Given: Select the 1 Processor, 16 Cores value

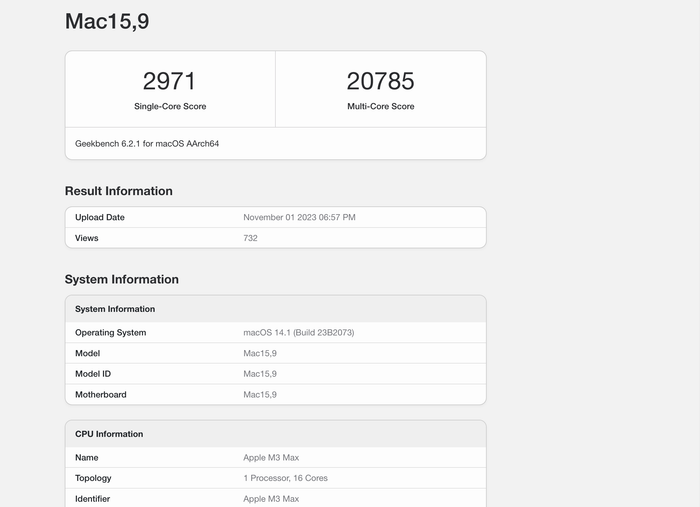Looking at the screenshot, I should click(285, 478).
